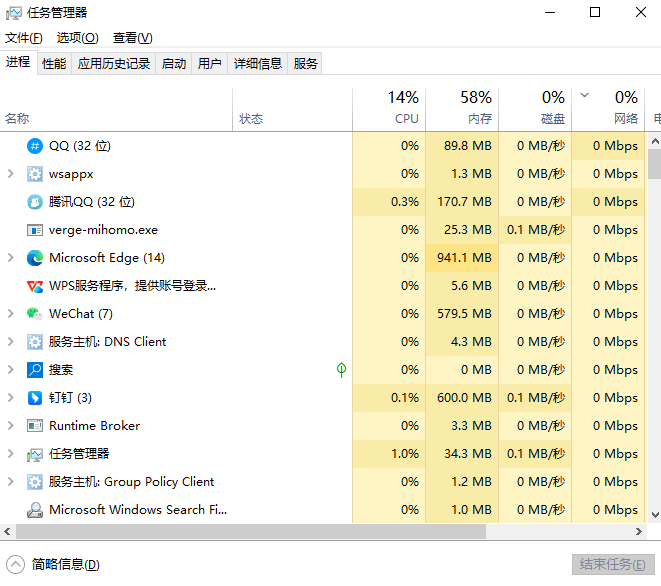This screenshot has height=586, width=661.
Task: Click the Group Policy Client gear icon
Action: click(35, 482)
